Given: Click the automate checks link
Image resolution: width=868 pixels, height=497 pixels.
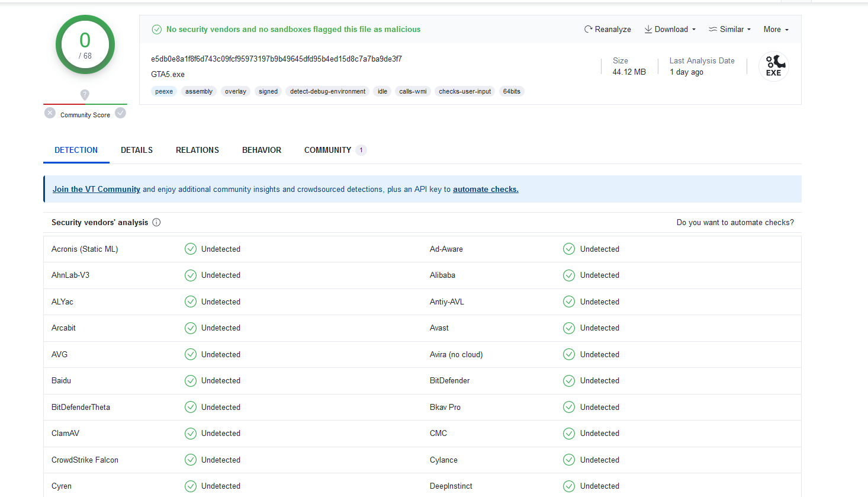Looking at the screenshot, I should (x=486, y=189).
